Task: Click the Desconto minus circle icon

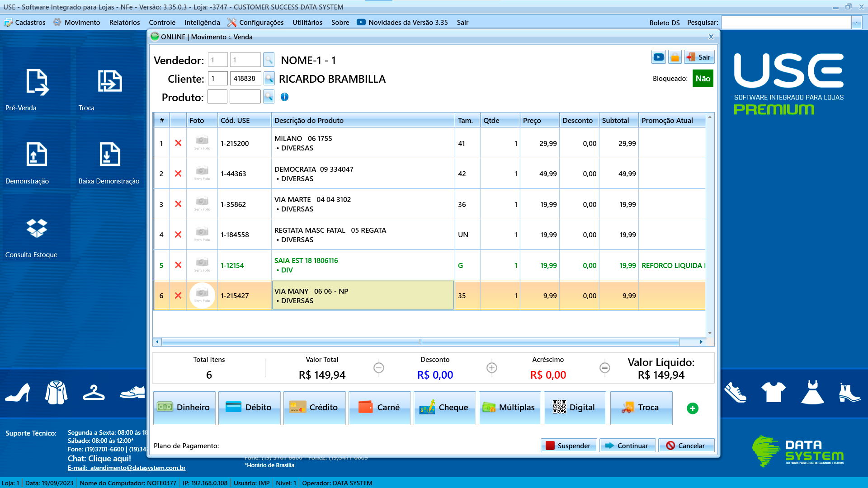Action: click(379, 368)
